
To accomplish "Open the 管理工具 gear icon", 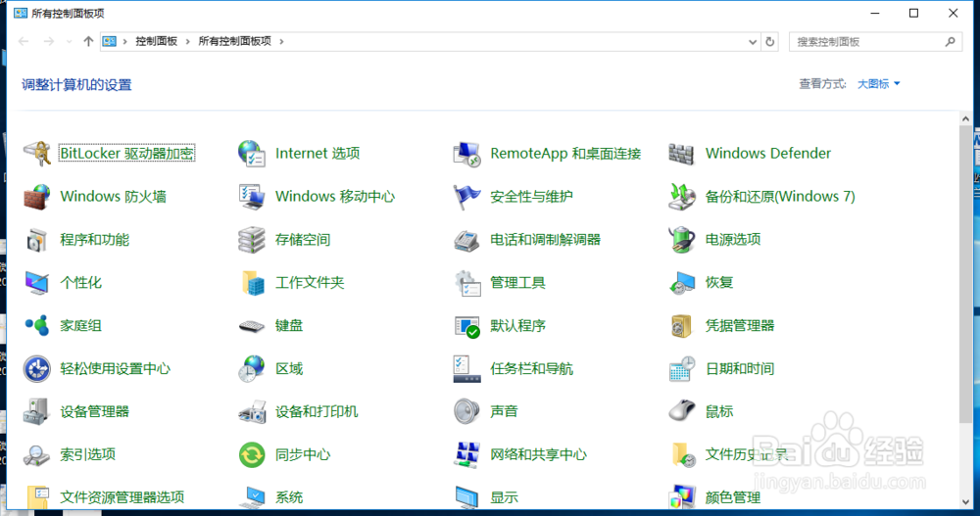I will point(466,283).
